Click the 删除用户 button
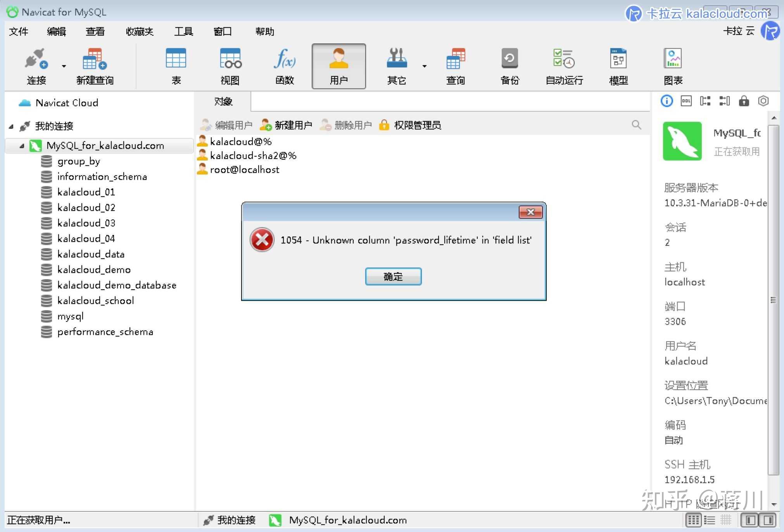The height and width of the screenshot is (532, 784). point(346,125)
